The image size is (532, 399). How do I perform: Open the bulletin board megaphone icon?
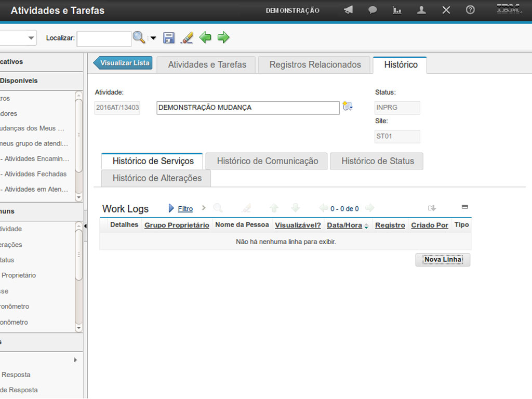point(348,10)
